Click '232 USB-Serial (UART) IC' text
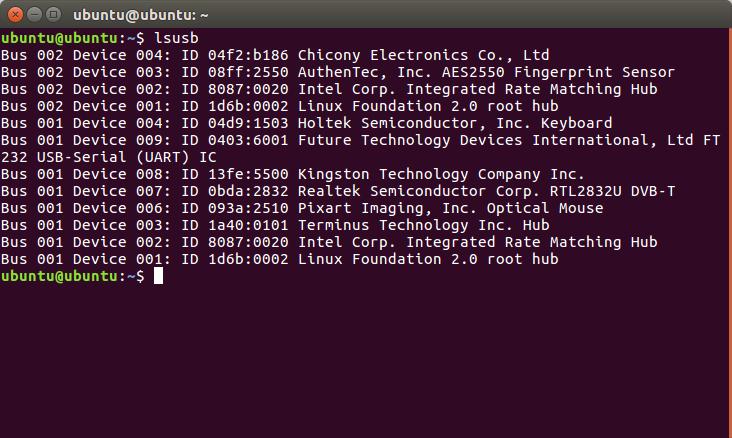 pyautogui.click(x=108, y=157)
